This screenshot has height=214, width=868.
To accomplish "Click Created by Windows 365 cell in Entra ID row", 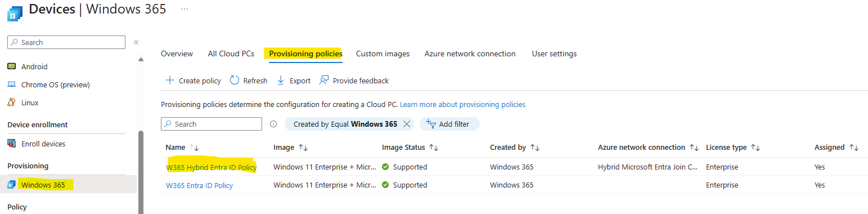I will [x=512, y=185].
